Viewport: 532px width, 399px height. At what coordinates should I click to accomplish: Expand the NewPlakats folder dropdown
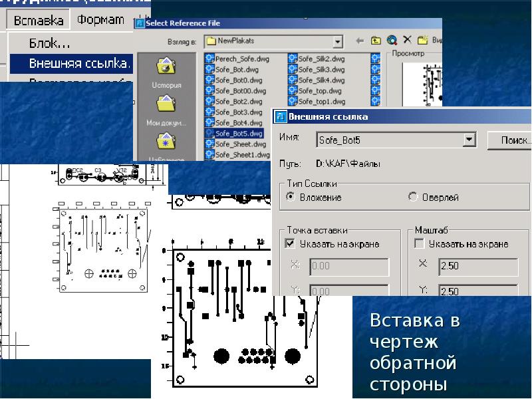click(x=337, y=41)
